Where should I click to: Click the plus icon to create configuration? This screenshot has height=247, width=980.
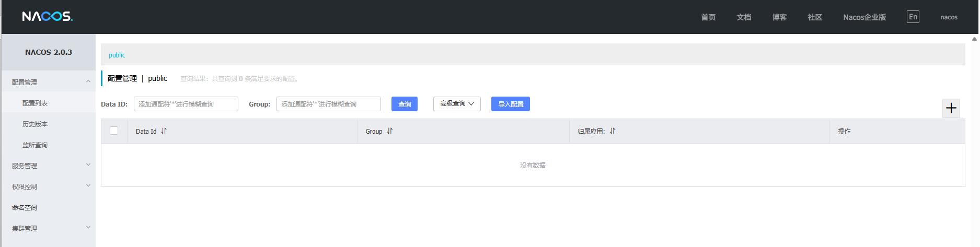click(951, 108)
